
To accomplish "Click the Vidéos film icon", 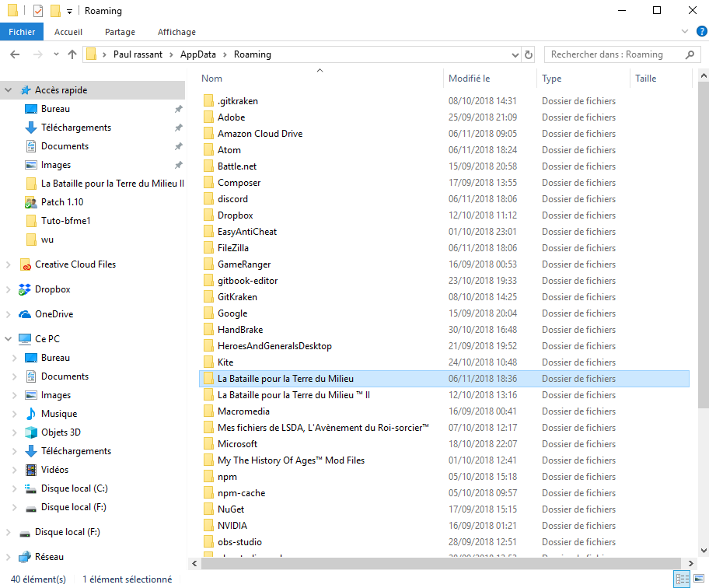I will tap(31, 470).
